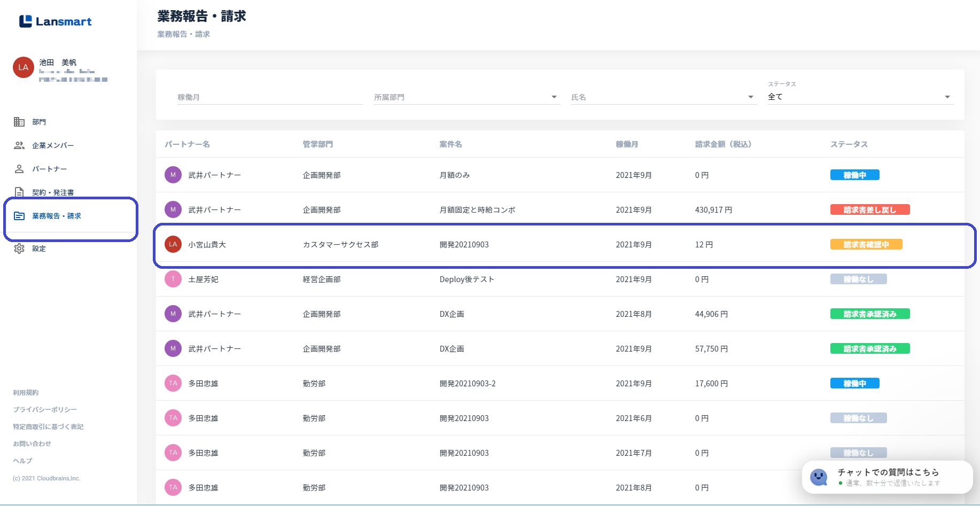Open 企業メンバー menu item

[53, 145]
